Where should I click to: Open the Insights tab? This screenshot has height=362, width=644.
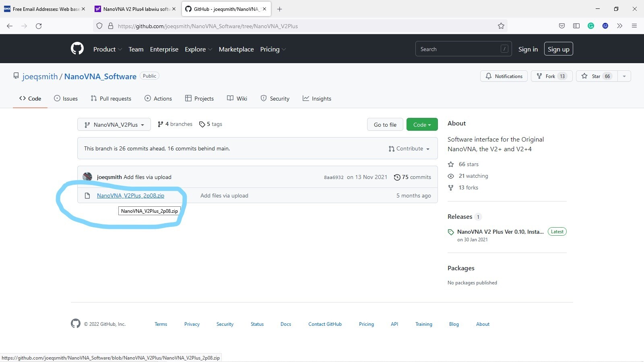[317, 99]
